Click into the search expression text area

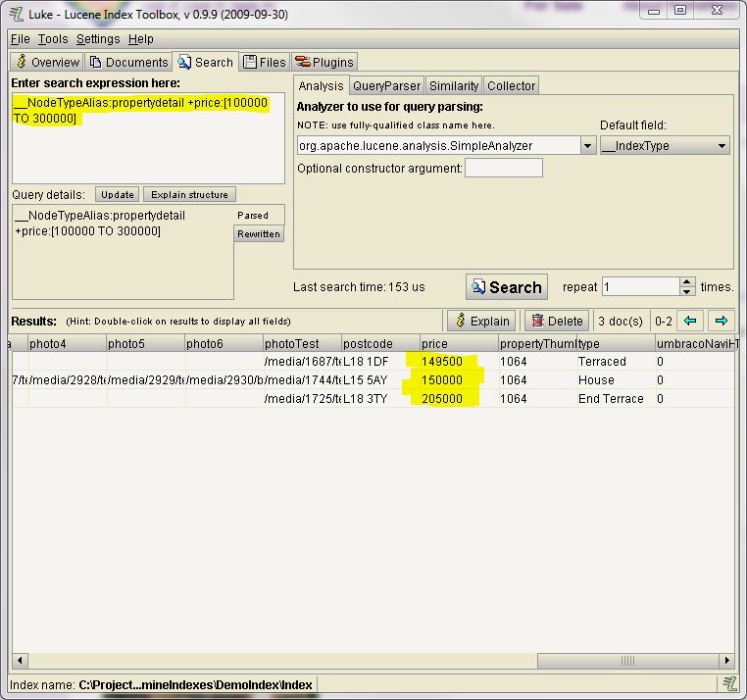pyautogui.click(x=148, y=138)
